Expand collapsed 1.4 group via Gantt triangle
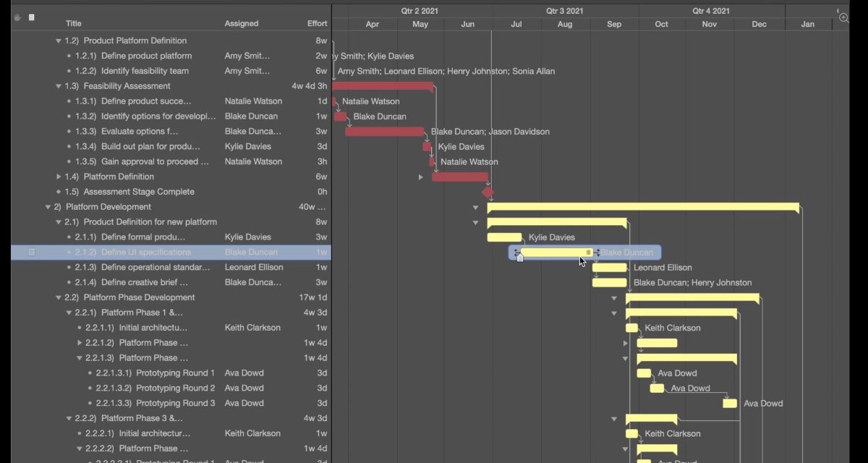The width and height of the screenshot is (868, 463). tap(421, 177)
